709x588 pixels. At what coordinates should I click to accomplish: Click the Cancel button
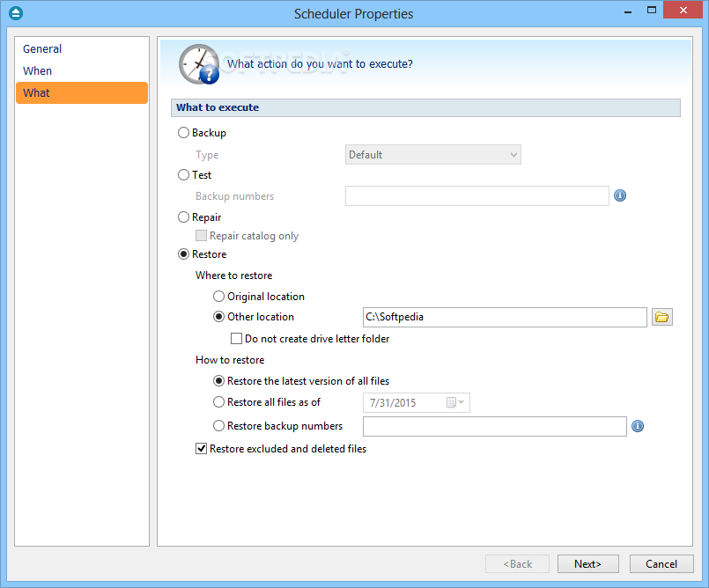pyautogui.click(x=661, y=564)
